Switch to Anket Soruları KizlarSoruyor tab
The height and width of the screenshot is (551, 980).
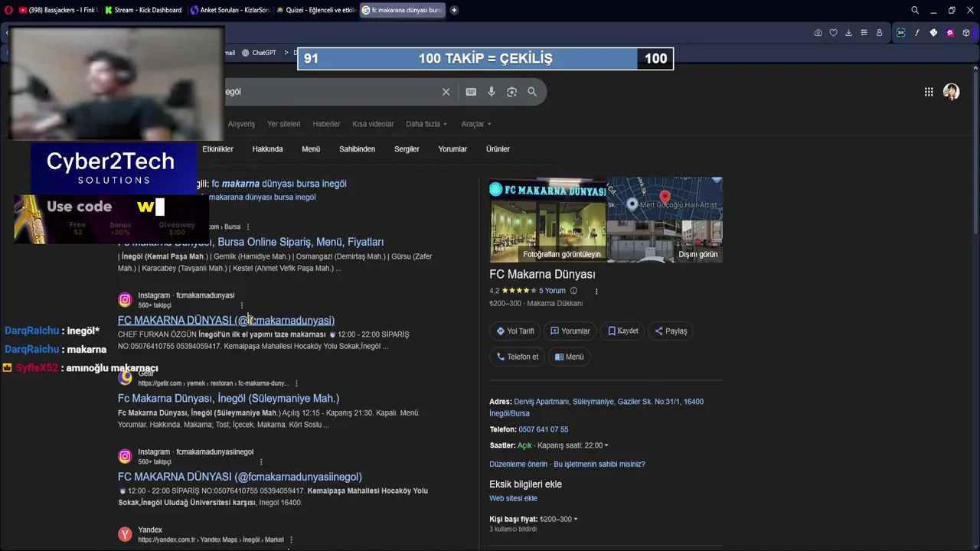(230, 10)
